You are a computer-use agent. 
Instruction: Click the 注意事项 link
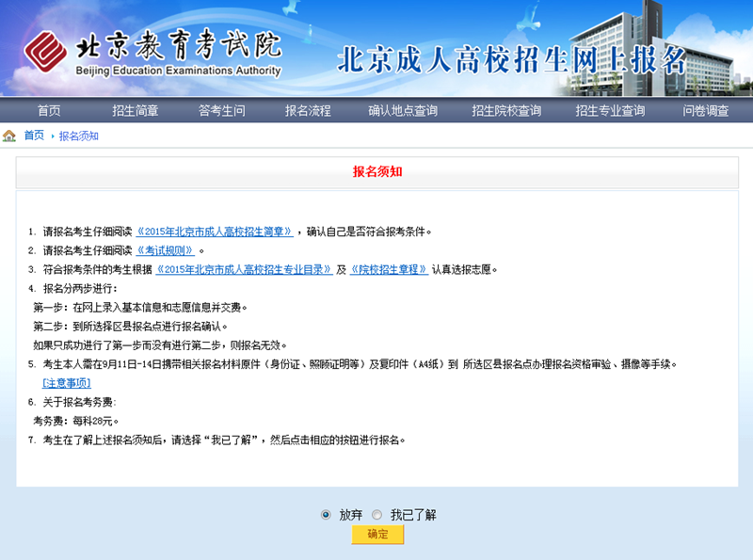click(x=67, y=383)
